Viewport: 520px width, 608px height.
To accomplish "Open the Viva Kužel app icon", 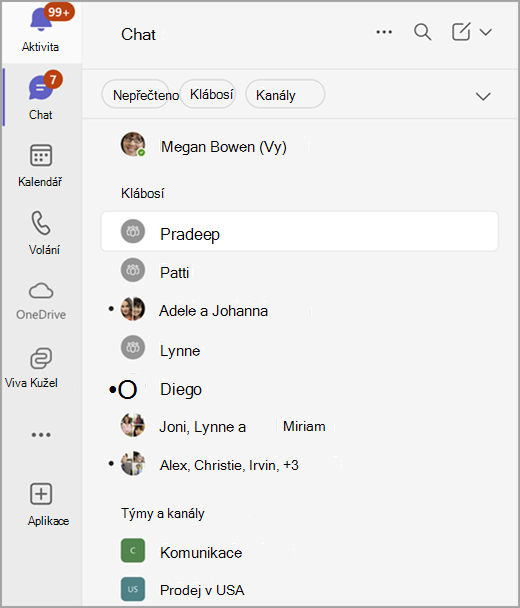I will click(41, 358).
